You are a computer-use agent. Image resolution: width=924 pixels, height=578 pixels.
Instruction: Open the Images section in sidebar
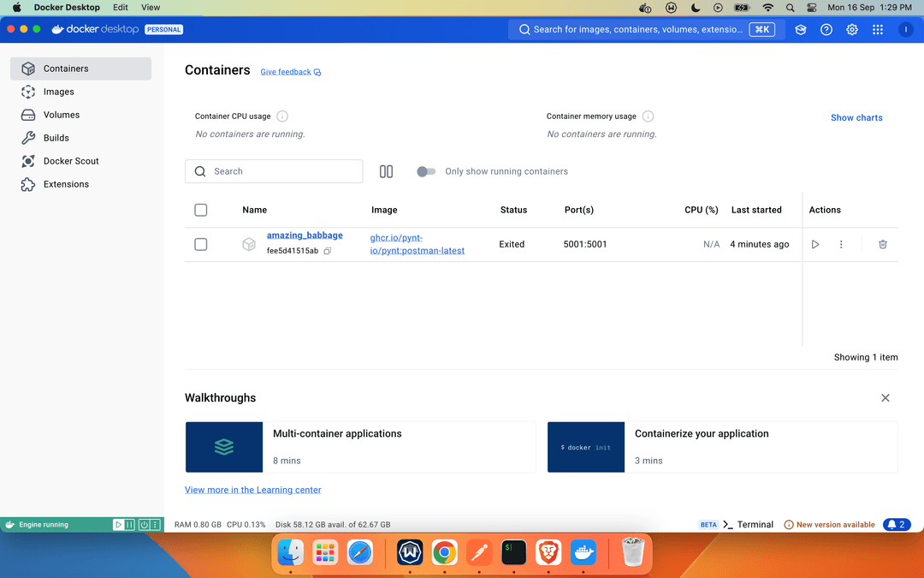(59, 92)
